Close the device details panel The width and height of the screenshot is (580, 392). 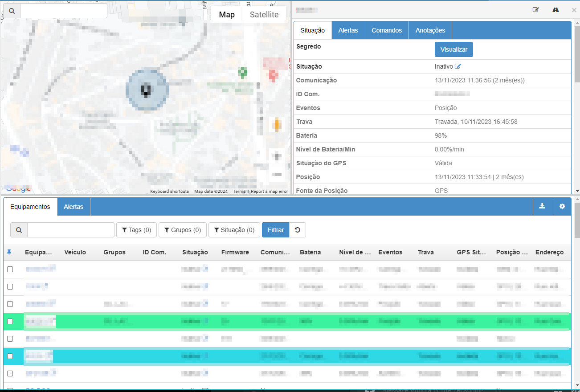click(x=574, y=10)
